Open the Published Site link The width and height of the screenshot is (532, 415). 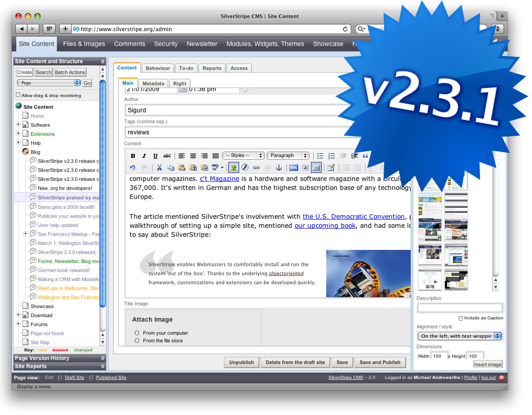pos(111,378)
